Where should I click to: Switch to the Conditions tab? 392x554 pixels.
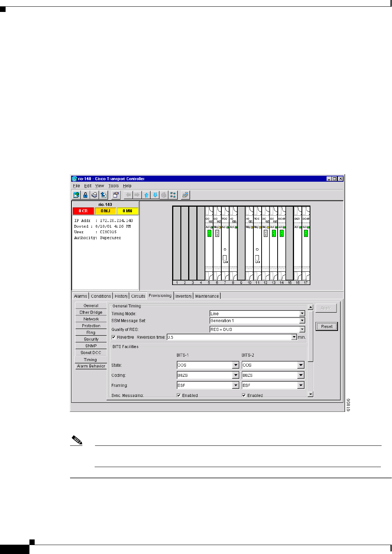101,296
